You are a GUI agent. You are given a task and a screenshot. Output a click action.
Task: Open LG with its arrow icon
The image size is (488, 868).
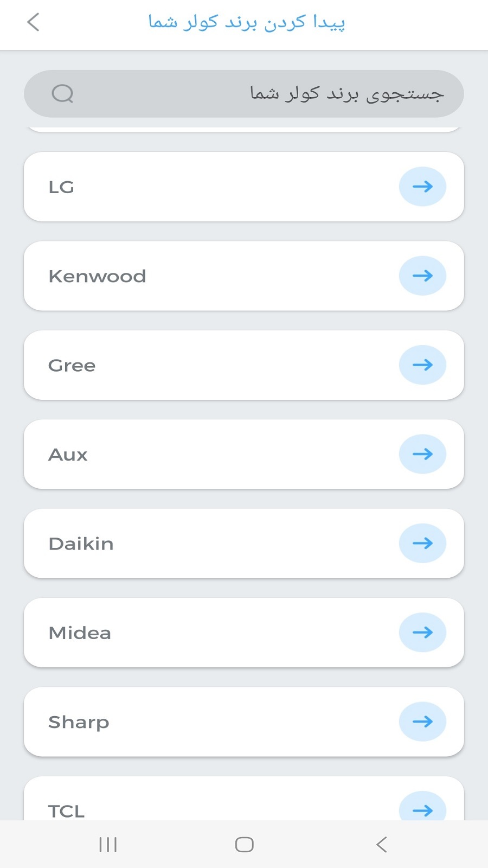point(422,187)
